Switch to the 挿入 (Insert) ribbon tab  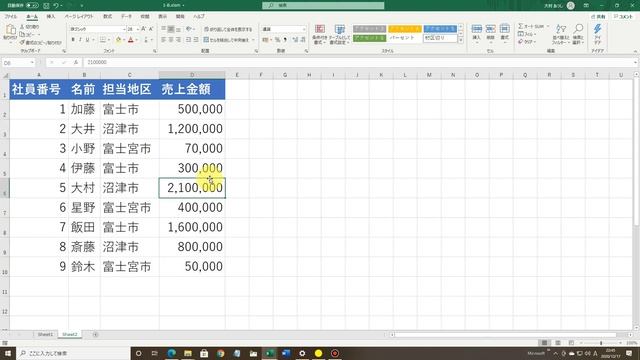(x=51, y=16)
